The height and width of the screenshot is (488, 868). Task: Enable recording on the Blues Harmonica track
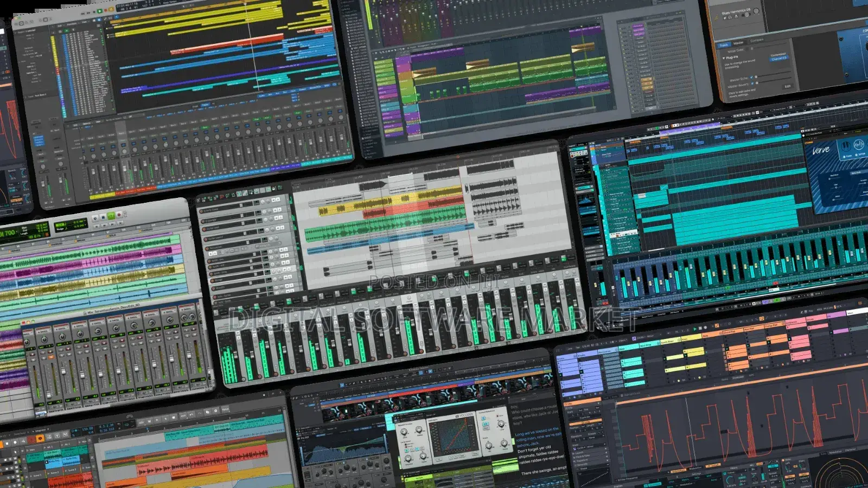click(736, 16)
